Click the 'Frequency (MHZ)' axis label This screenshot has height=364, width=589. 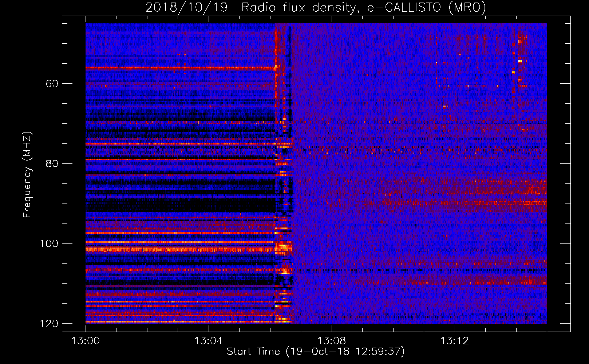27,175
